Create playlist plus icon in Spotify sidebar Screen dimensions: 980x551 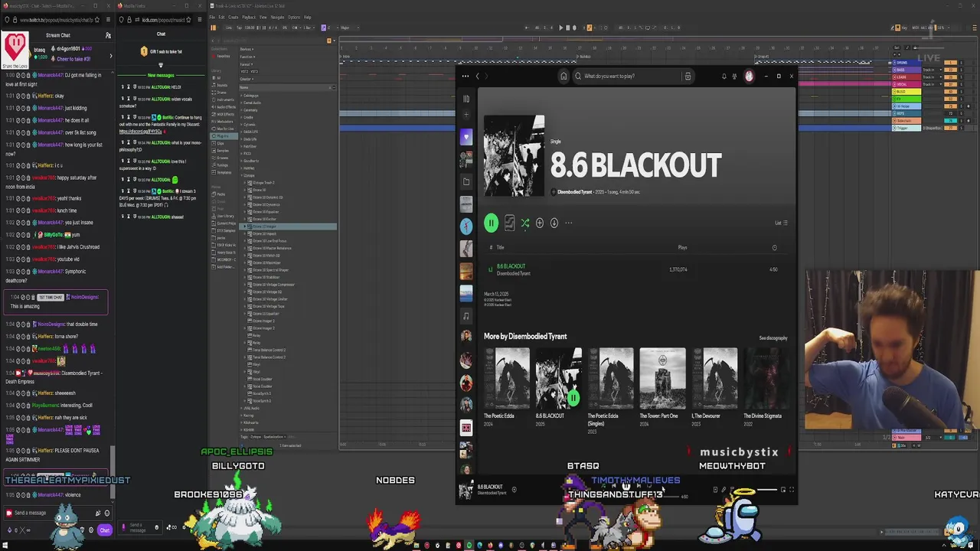point(466,115)
